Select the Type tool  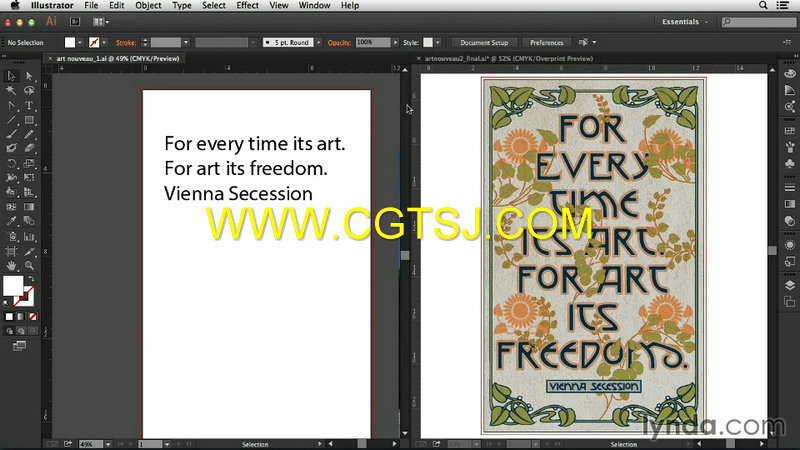29,106
